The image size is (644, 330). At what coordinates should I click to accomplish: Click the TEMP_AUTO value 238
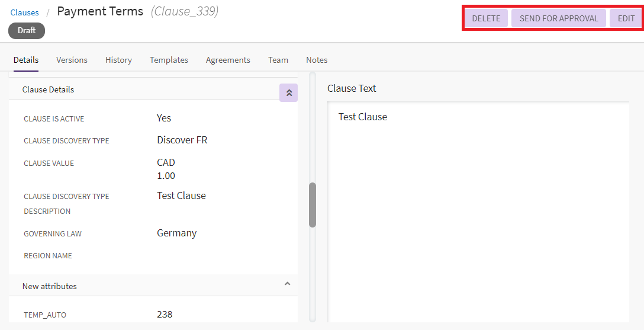pos(165,314)
